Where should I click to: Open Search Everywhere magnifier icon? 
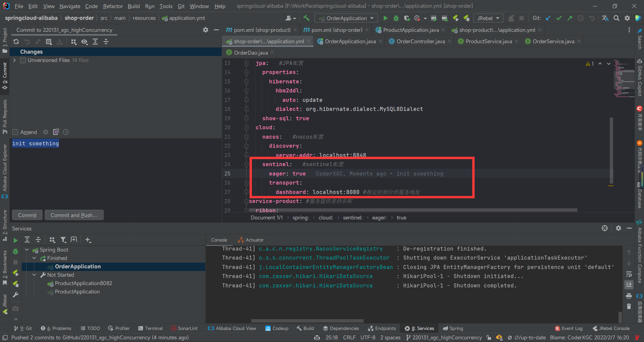616,18
